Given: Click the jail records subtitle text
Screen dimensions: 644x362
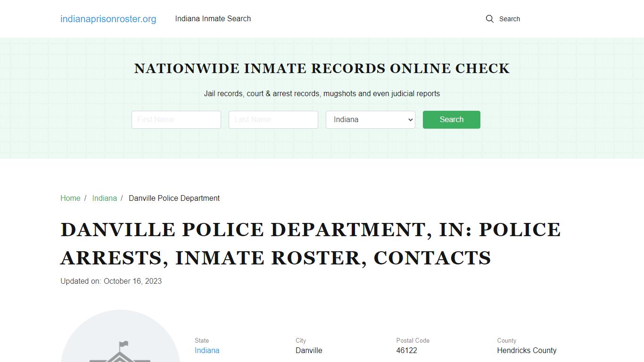Looking at the screenshot, I should point(322,93).
